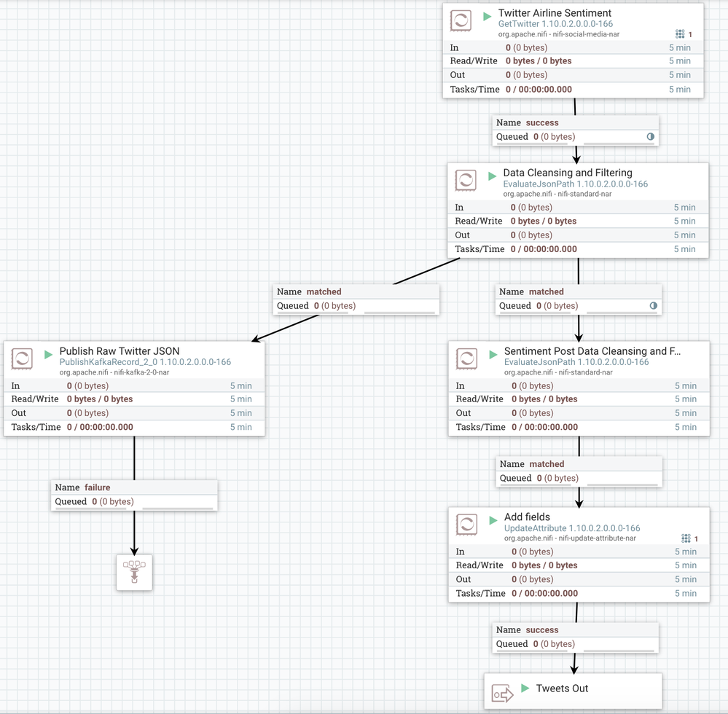Select the Tweets Out port label
The height and width of the screenshot is (714, 728).
click(562, 688)
